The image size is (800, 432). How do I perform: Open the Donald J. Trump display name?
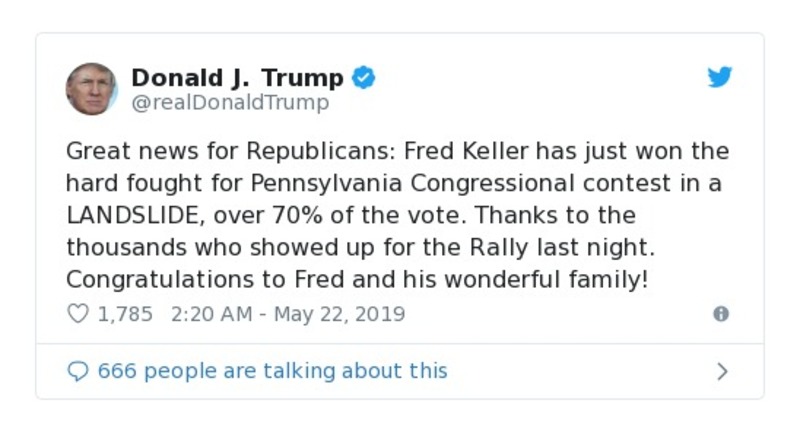[x=237, y=77]
